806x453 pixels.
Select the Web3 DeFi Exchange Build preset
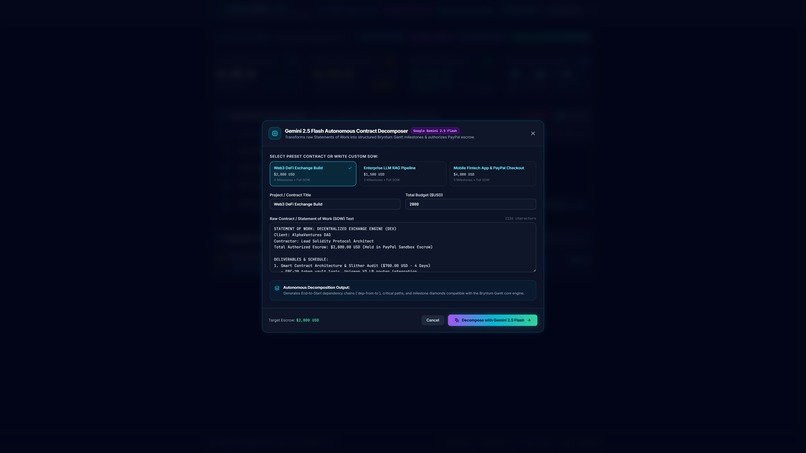[x=313, y=174]
